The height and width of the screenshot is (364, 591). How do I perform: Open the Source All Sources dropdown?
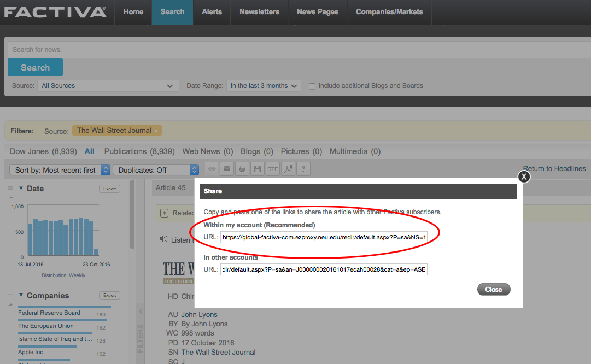click(108, 86)
